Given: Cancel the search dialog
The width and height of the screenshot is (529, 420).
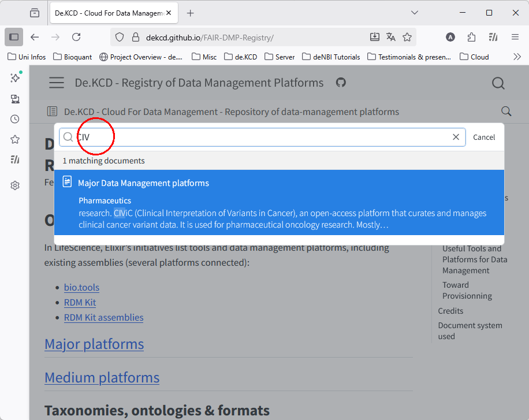Looking at the screenshot, I should click(483, 137).
